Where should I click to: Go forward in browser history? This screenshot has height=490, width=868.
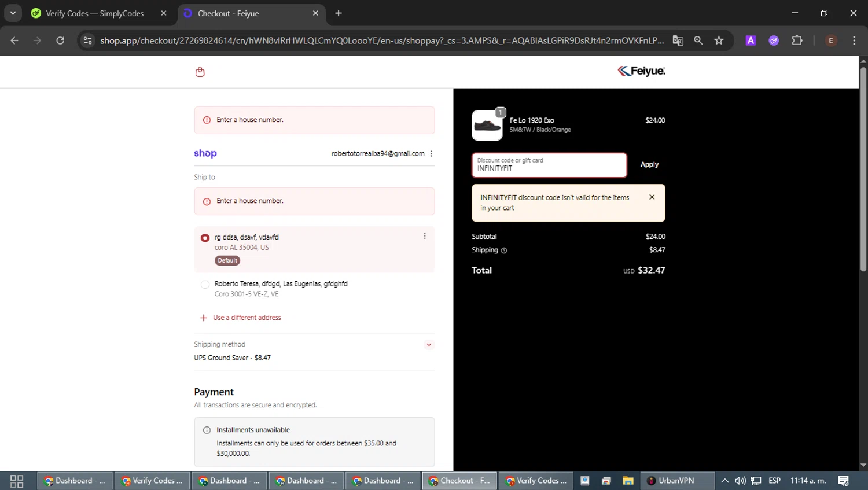coord(37,40)
